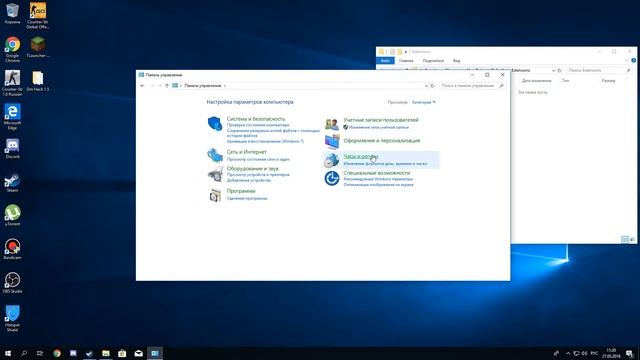The width and height of the screenshot is (640, 360).
Task: Select the OBS Studio desktop icon
Action: point(12,283)
